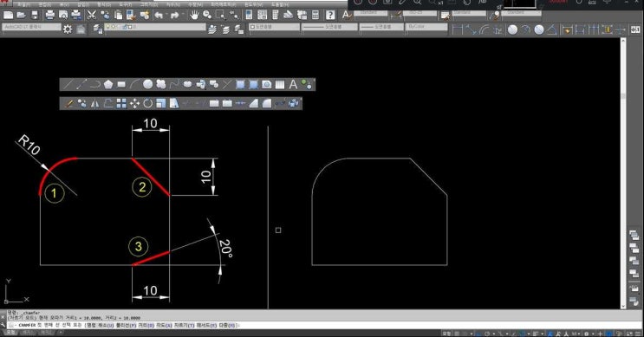Viewport: 644px width, 337px height.
Task: Choose 거리(D) option in command line
Action: click(146, 326)
